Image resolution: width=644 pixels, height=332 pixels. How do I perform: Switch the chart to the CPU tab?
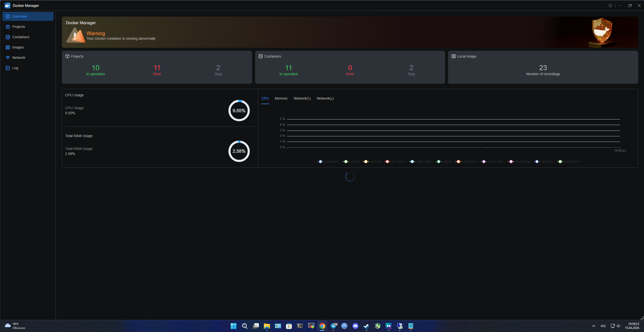[265, 99]
